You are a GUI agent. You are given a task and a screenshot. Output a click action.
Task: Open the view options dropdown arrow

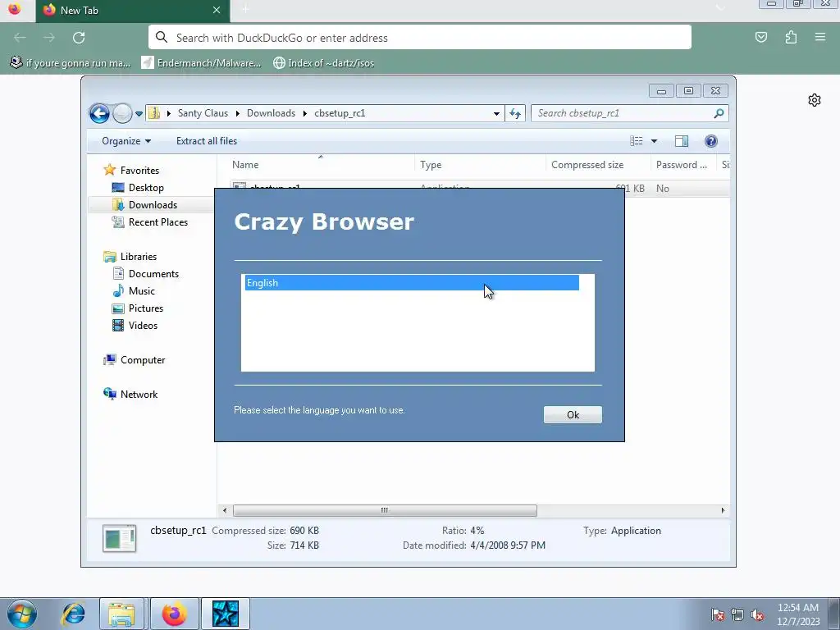click(654, 141)
